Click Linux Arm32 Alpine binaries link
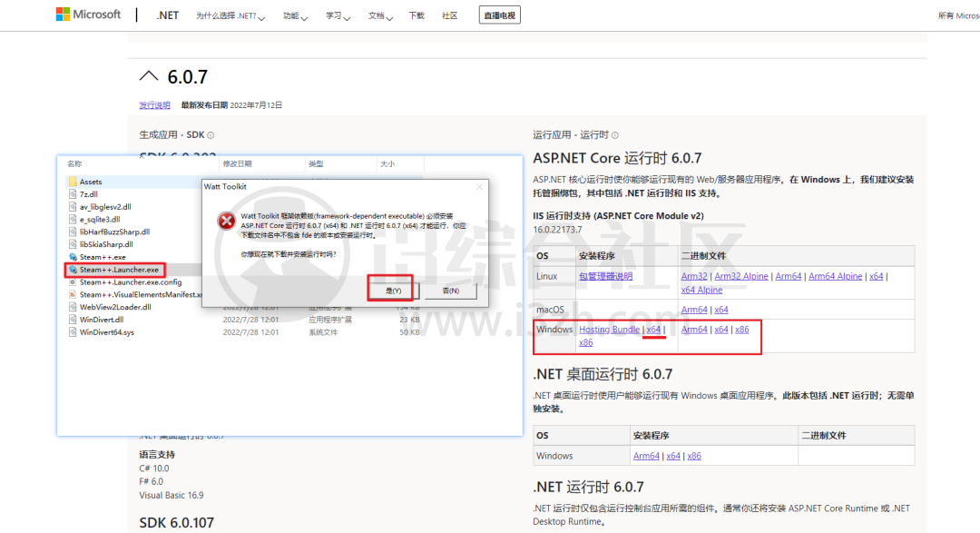 [x=741, y=276]
